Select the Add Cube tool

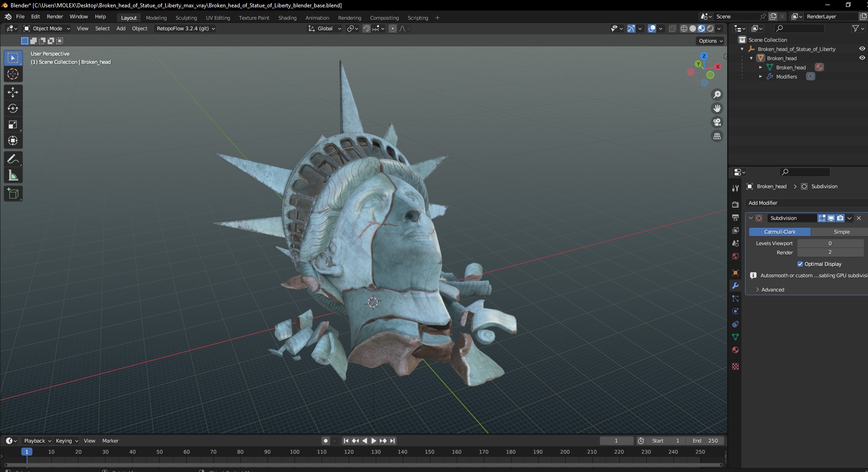click(13, 193)
